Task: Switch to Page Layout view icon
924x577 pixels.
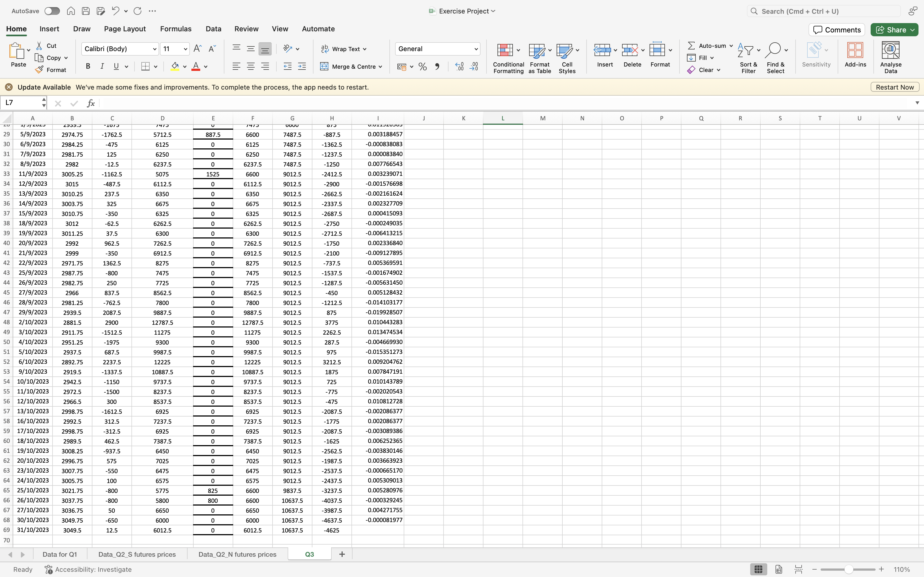Action: (x=779, y=569)
